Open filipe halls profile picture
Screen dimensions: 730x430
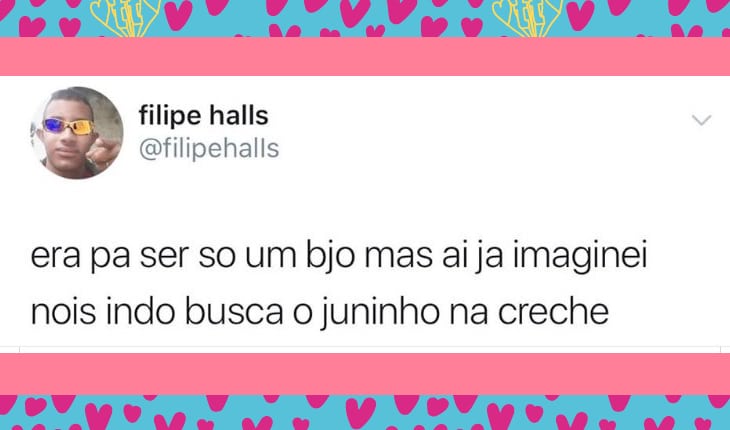click(x=77, y=133)
